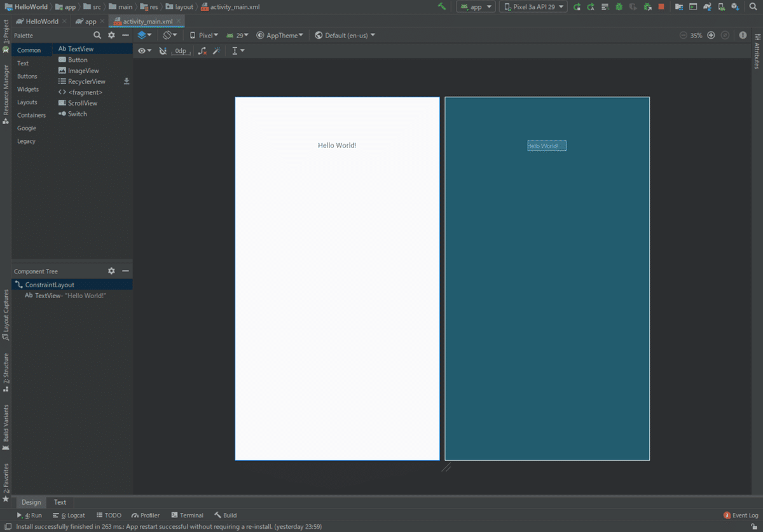Open the Build tool window

(x=226, y=515)
